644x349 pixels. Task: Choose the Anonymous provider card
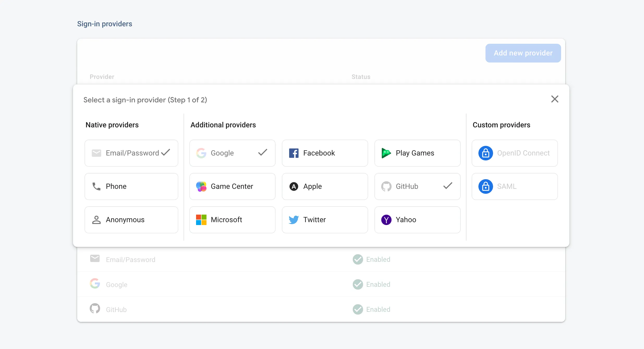(131, 220)
